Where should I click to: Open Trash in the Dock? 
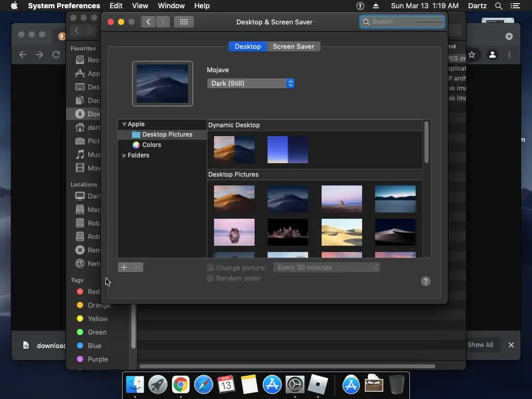(x=396, y=384)
